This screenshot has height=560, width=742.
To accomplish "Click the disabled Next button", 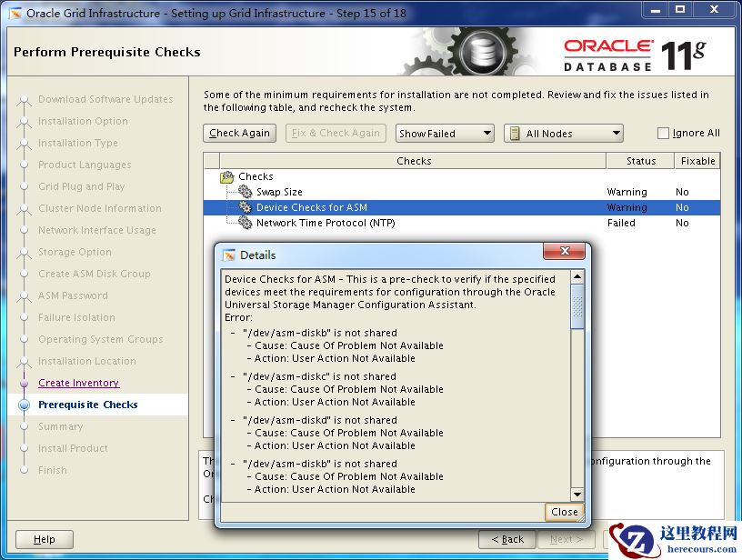I will [567, 539].
